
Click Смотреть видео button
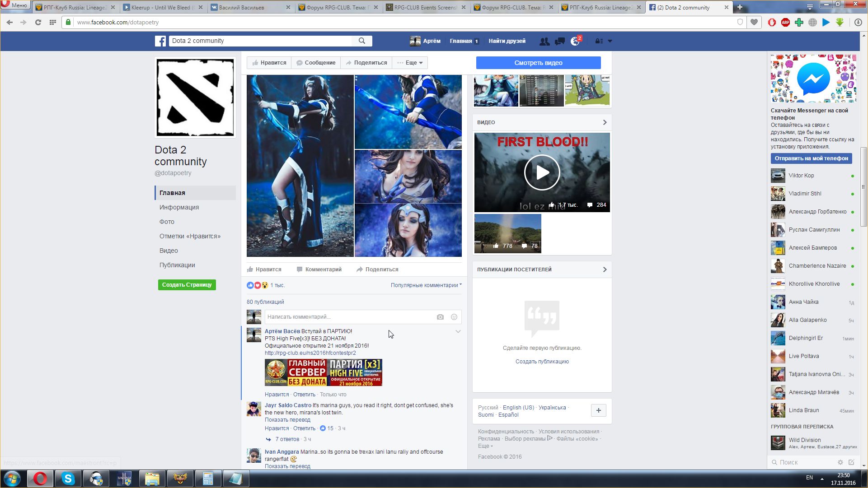click(538, 63)
